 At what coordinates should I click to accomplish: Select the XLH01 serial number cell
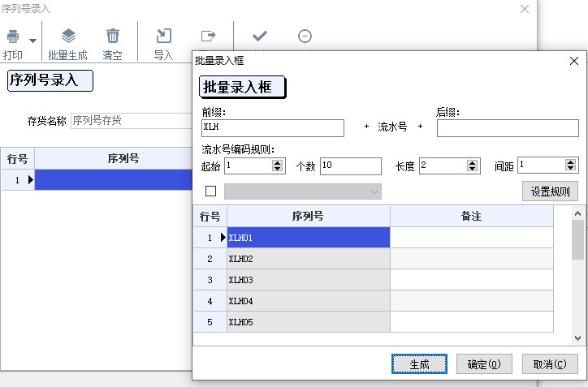[x=309, y=238]
